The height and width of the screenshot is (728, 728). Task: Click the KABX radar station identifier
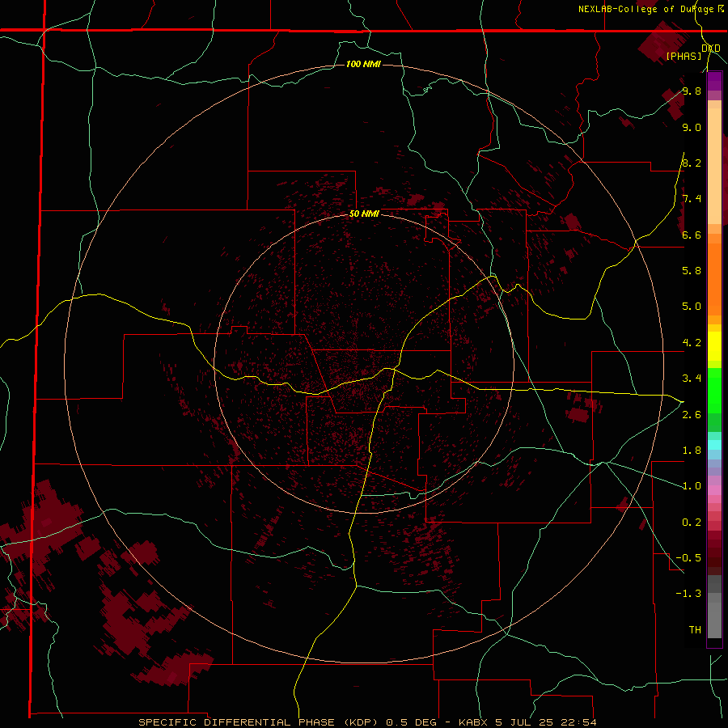point(472,722)
